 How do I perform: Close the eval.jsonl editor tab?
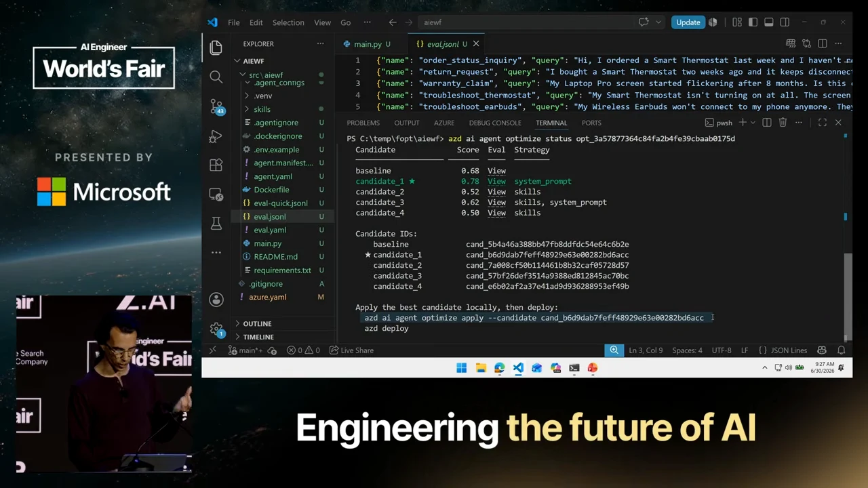click(x=476, y=44)
